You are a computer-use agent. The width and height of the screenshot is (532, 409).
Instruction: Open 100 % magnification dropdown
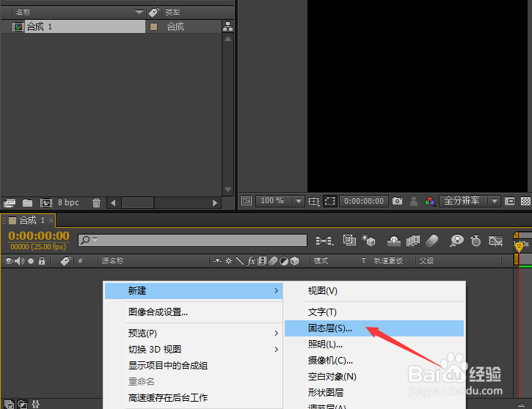click(x=280, y=201)
